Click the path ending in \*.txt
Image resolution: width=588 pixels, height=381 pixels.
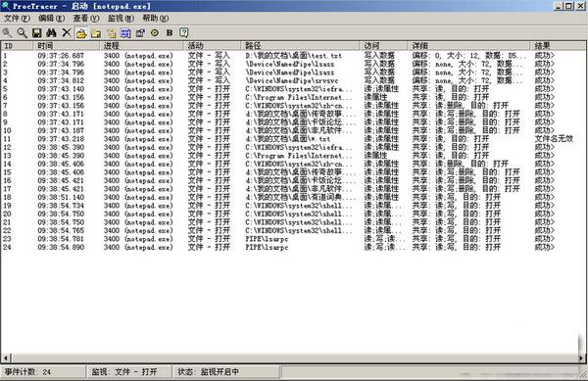click(288, 139)
